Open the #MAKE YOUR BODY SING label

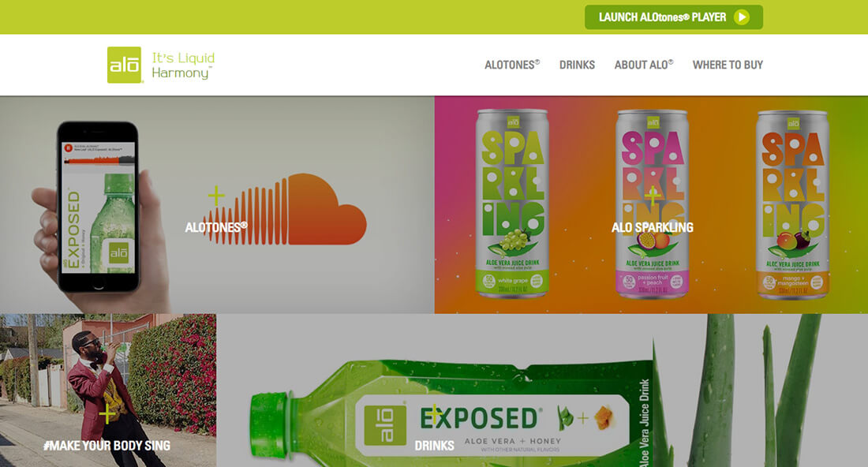coord(107,446)
